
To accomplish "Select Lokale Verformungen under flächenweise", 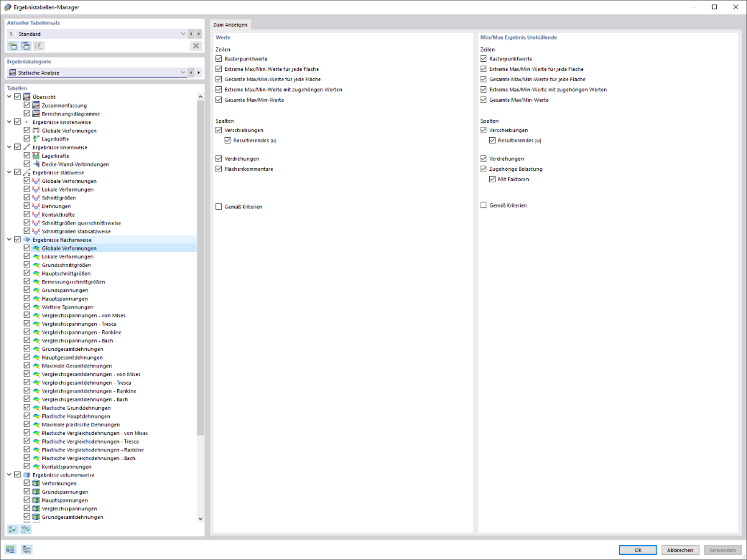I will coord(68,257).
